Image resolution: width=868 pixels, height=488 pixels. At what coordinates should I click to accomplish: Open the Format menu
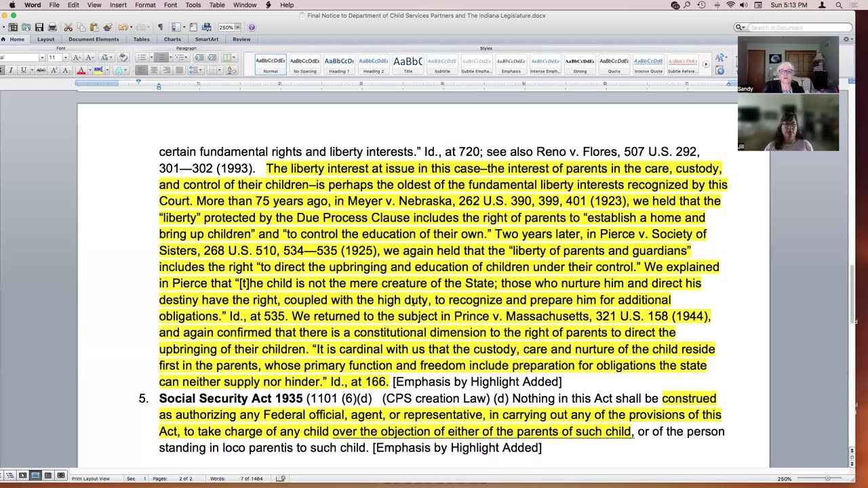pos(144,5)
